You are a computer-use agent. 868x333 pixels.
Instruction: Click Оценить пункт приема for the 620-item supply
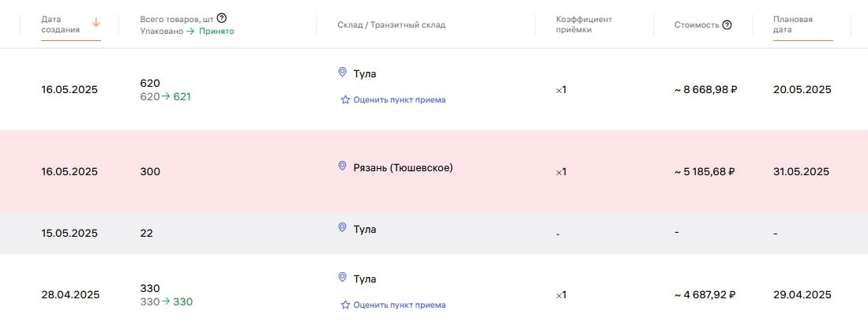point(399,100)
